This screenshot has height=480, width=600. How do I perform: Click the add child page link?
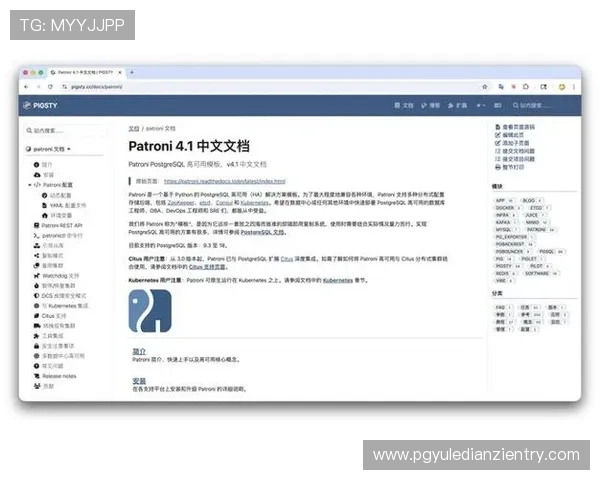point(512,143)
